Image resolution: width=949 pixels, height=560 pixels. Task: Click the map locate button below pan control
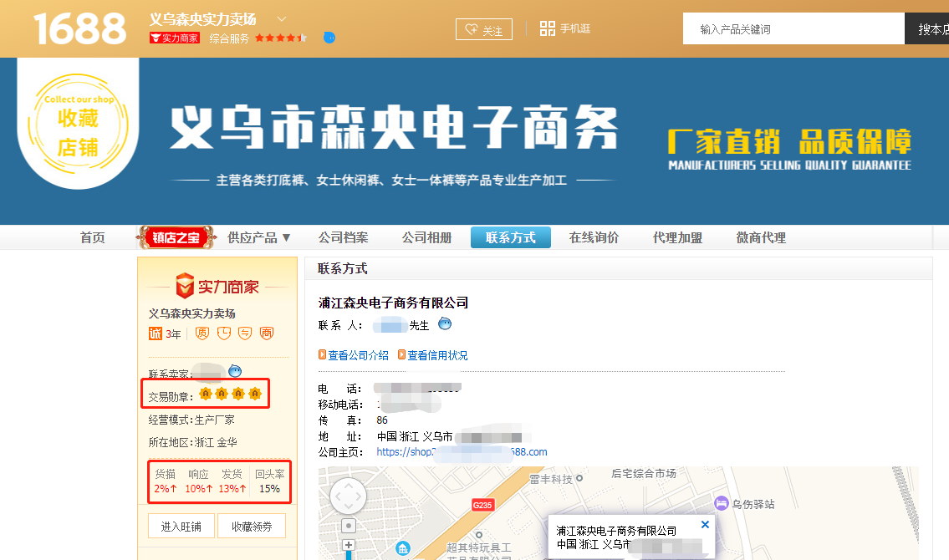tap(348, 526)
